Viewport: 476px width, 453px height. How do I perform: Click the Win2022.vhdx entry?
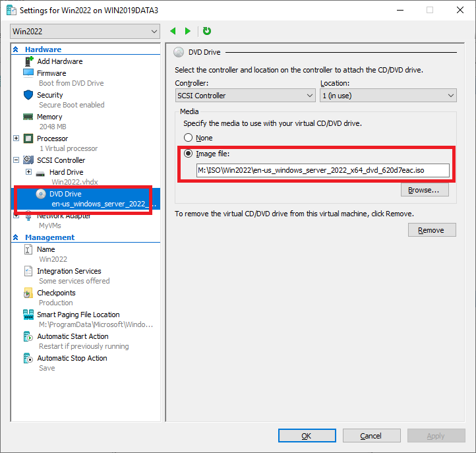[x=74, y=182]
